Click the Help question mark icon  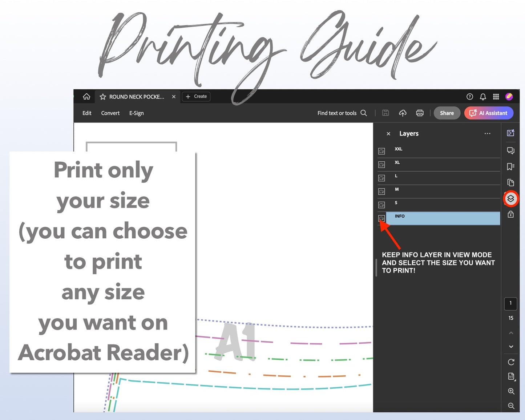click(470, 97)
